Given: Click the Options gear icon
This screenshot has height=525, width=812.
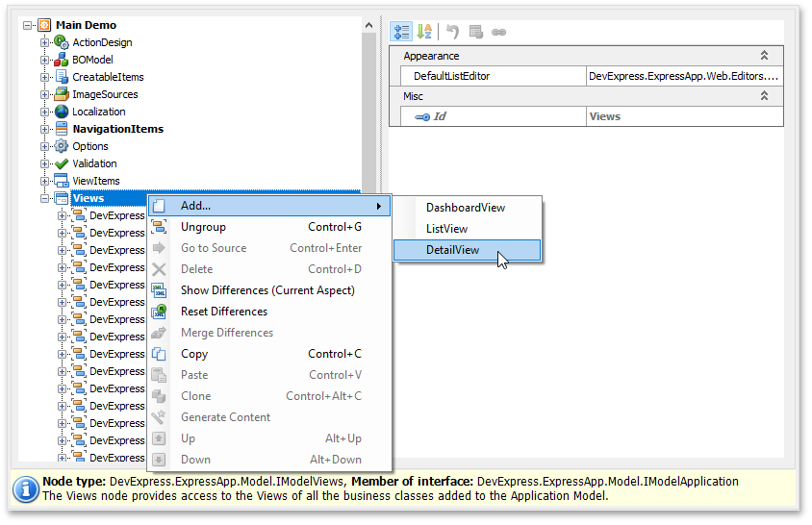Looking at the screenshot, I should (x=62, y=146).
